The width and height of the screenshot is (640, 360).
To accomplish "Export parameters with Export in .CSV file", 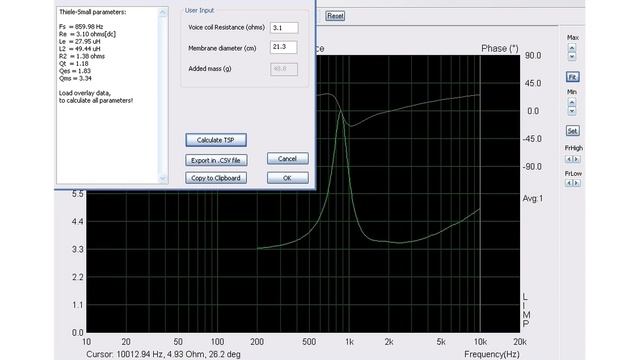I will [x=216, y=160].
